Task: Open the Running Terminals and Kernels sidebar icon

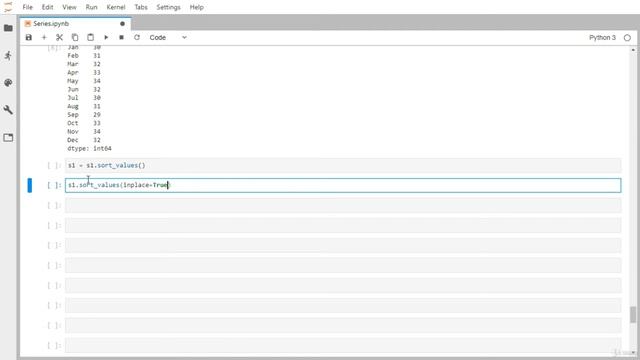Action: click(8, 56)
